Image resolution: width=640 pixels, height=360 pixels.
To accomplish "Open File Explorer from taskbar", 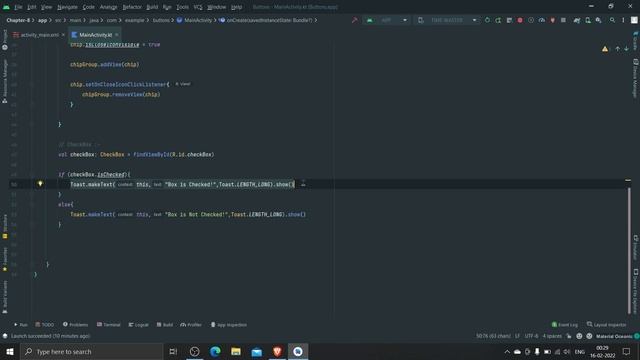I will point(236,351).
